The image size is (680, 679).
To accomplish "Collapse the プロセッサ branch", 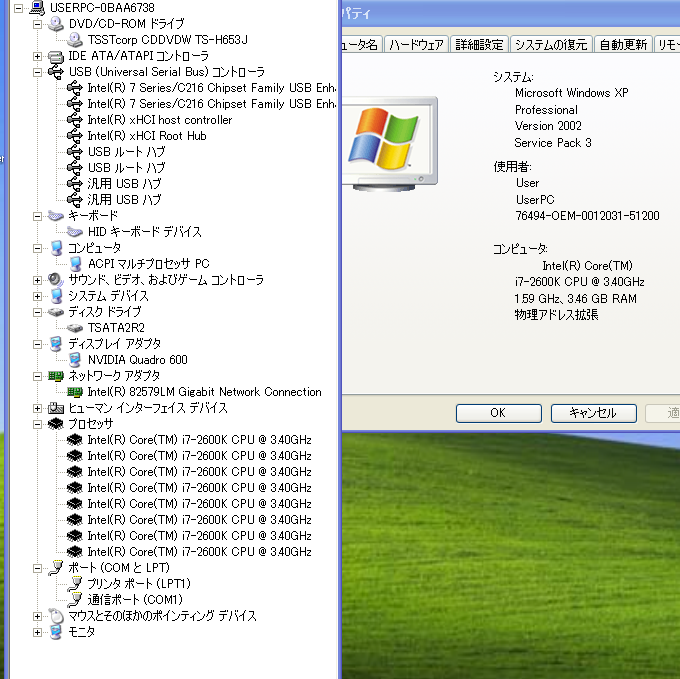I will tap(37, 424).
